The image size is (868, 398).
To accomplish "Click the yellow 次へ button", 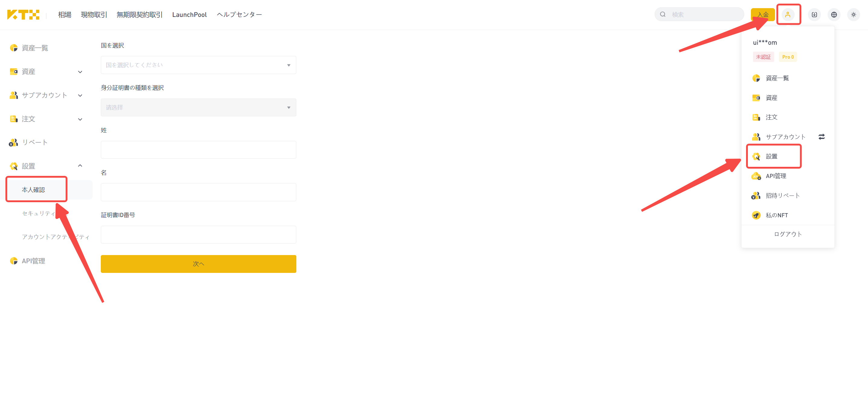I will pos(199,264).
